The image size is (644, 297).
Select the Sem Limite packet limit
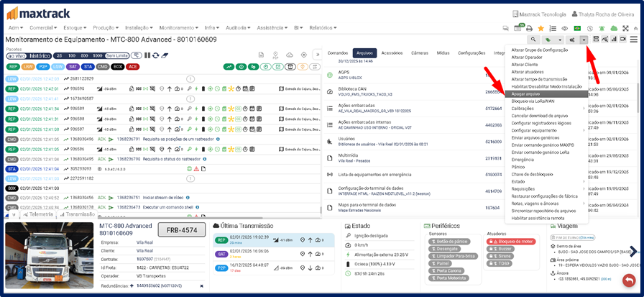[x=117, y=55]
